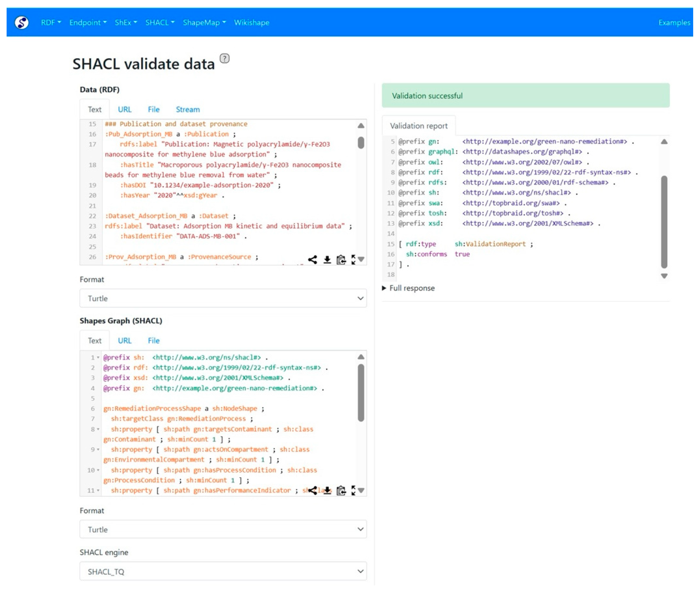The width and height of the screenshot is (700, 592).
Task: Download the Data RDF editor contents
Action: (x=327, y=259)
